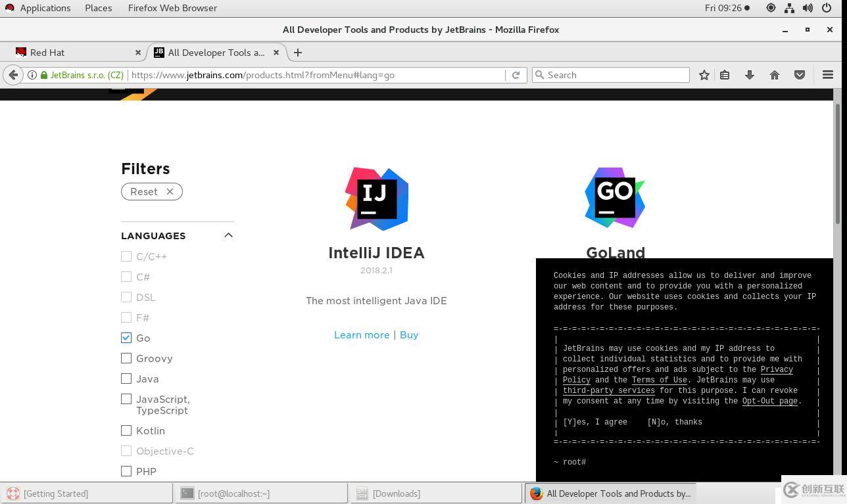847x504 pixels.
Task: Reload the page with the refresh icon
Action: (x=516, y=75)
